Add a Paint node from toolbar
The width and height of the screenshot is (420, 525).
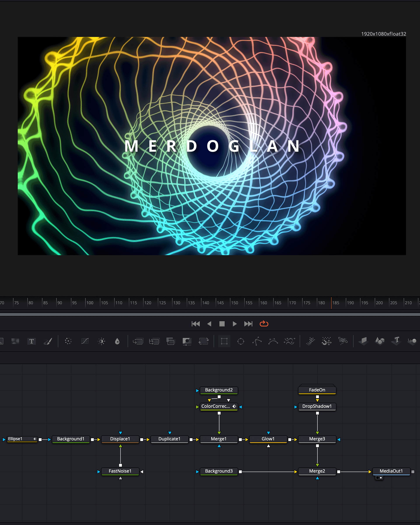point(48,341)
